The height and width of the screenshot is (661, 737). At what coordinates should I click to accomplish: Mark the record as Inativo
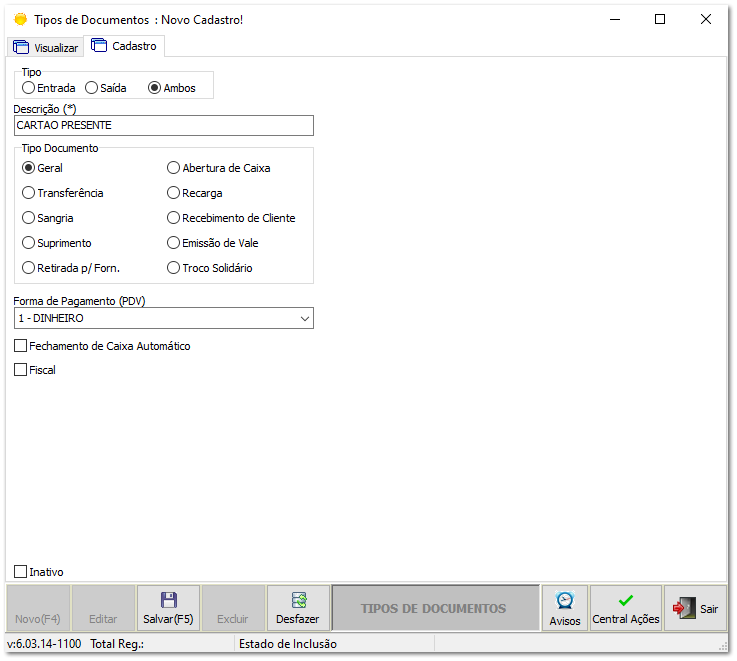point(20,571)
